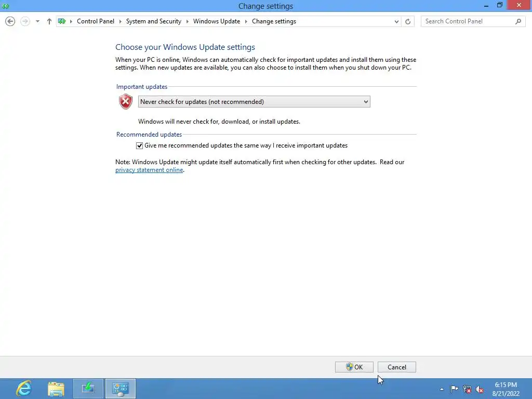This screenshot has height=399, width=532.
Task: Open Action Center flag icon
Action: [454, 389]
